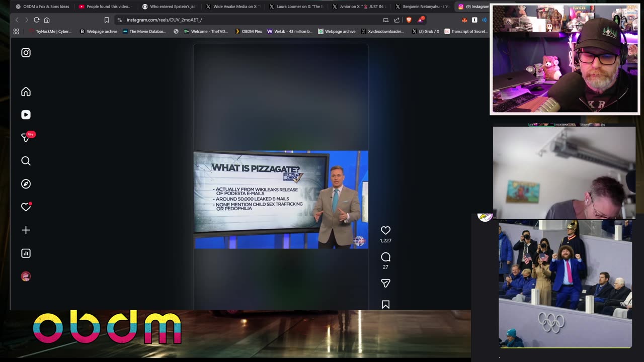The width and height of the screenshot is (644, 362).
Task: Open the Instagram logo home link
Action: click(26, 53)
